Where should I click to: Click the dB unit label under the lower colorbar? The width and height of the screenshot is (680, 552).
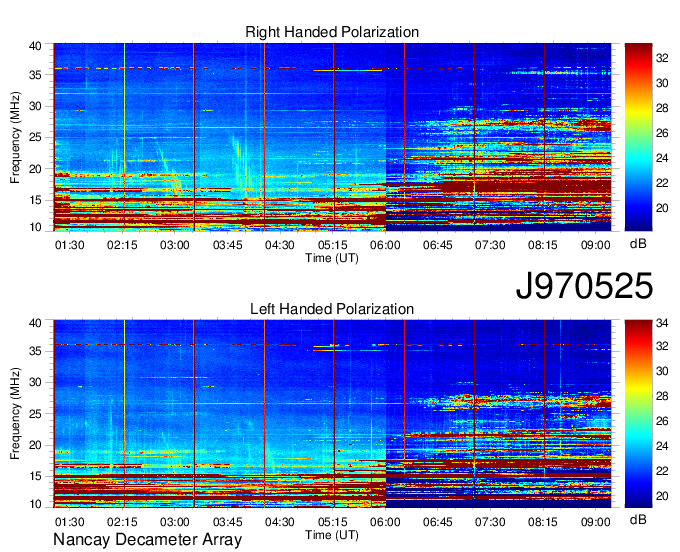point(638,519)
